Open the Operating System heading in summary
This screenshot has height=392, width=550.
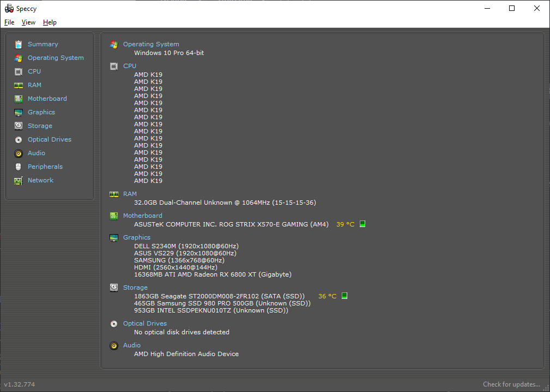click(151, 44)
